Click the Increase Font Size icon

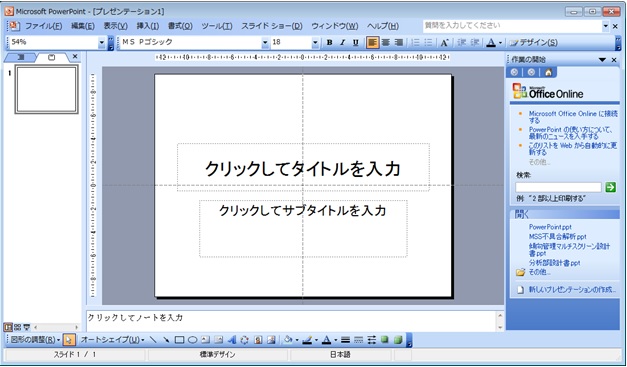pyautogui.click(x=444, y=42)
